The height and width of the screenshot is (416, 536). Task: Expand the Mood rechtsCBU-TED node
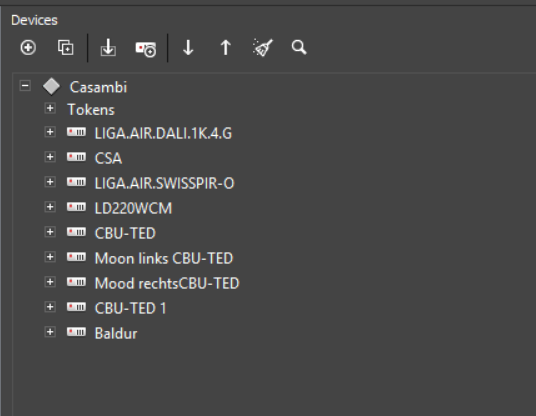[50, 282]
